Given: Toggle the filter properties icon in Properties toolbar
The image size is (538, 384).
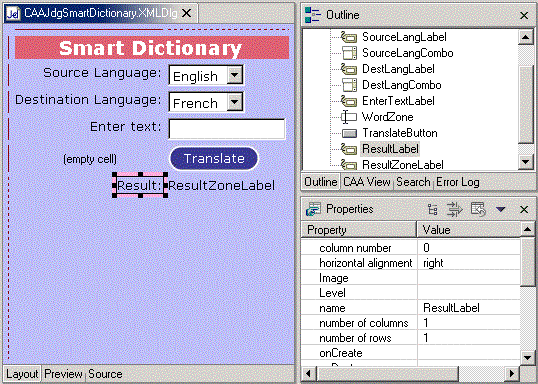Looking at the screenshot, I should (455, 209).
